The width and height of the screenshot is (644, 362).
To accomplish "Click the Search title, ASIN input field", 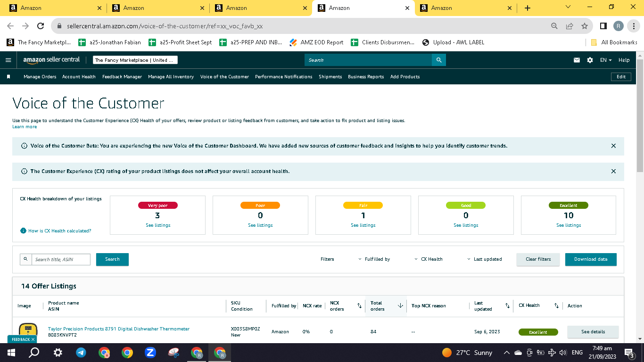I will (61, 259).
